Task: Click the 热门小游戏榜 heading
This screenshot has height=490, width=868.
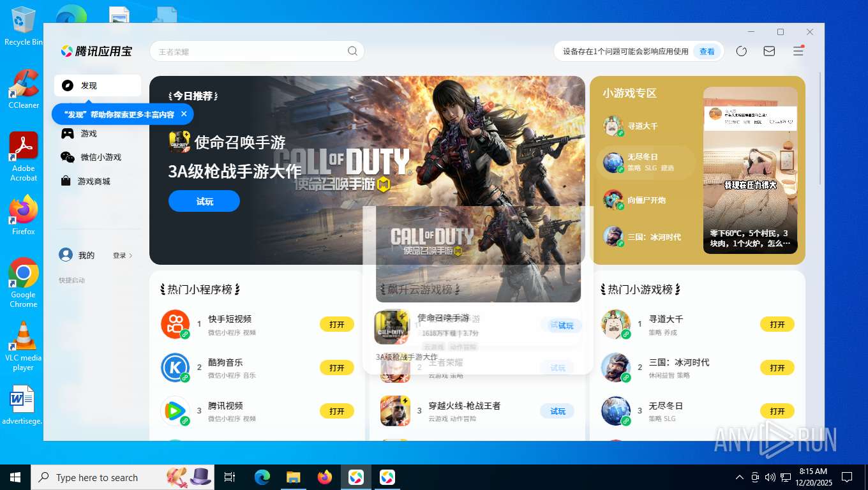Action: [x=640, y=289]
